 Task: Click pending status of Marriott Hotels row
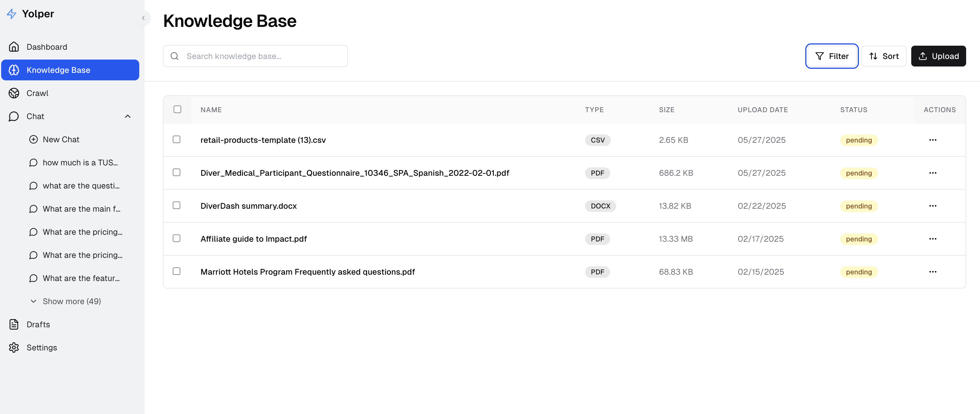coord(859,272)
